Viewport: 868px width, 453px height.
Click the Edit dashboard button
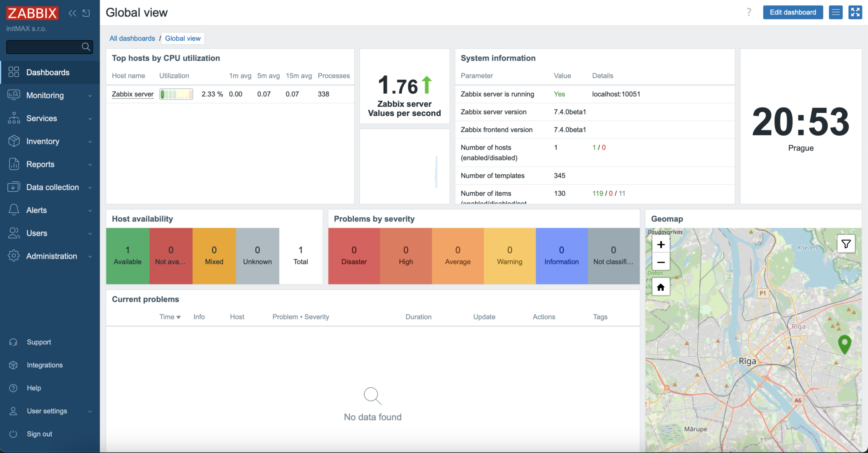(x=793, y=12)
